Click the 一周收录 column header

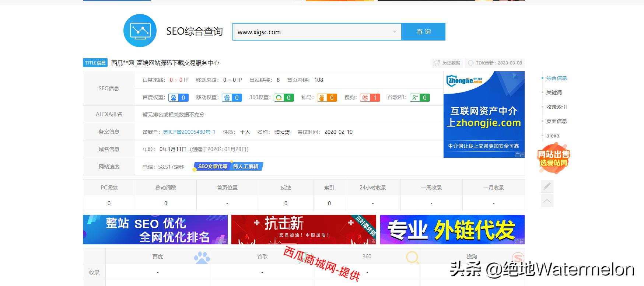tap(431, 188)
